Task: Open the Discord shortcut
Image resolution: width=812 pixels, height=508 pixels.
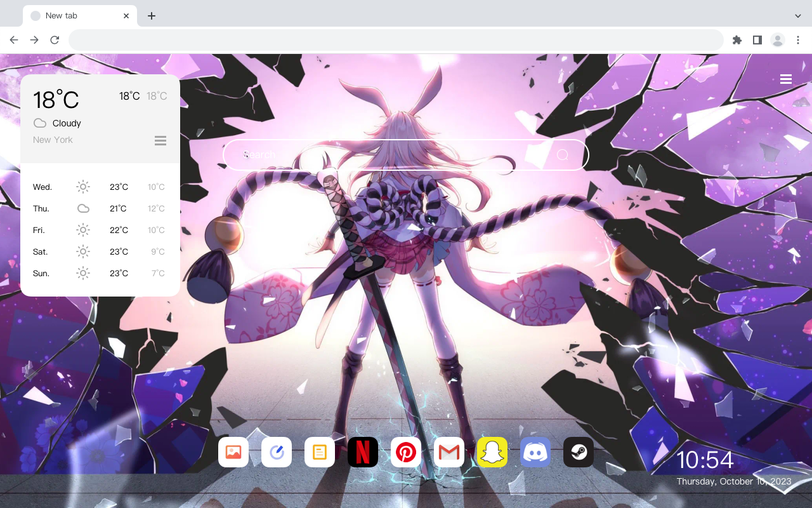Action: 535,452
